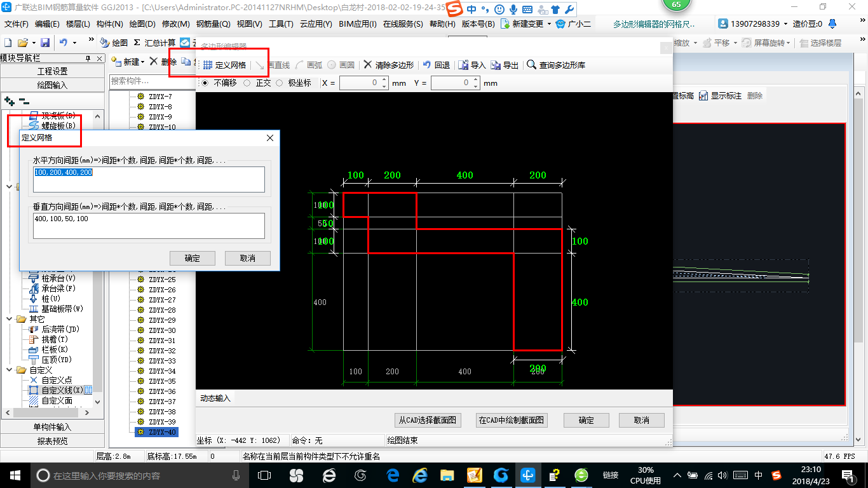This screenshot has height=488, width=868.
Task: Open the 文件(F) menu
Action: [17, 24]
